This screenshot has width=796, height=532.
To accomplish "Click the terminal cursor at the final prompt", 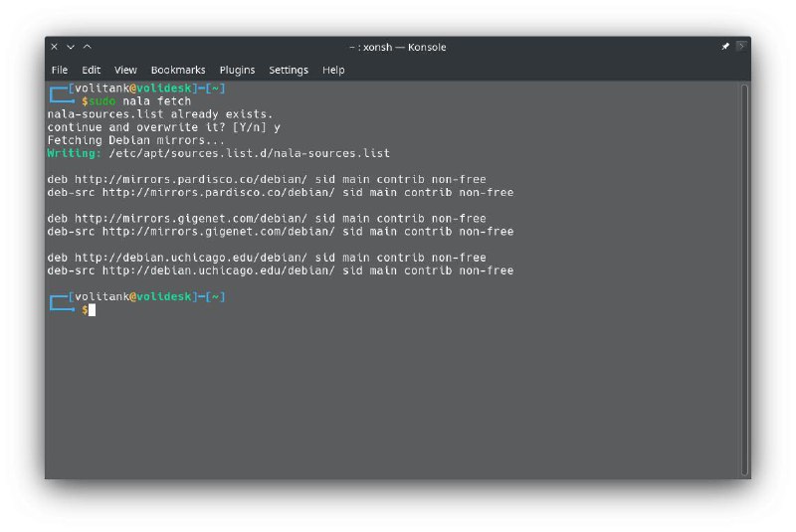I will [x=92, y=310].
